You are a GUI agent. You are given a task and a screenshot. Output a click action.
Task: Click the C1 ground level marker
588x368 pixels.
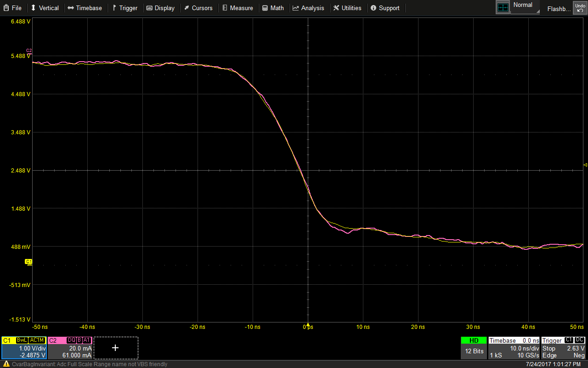tap(28, 262)
